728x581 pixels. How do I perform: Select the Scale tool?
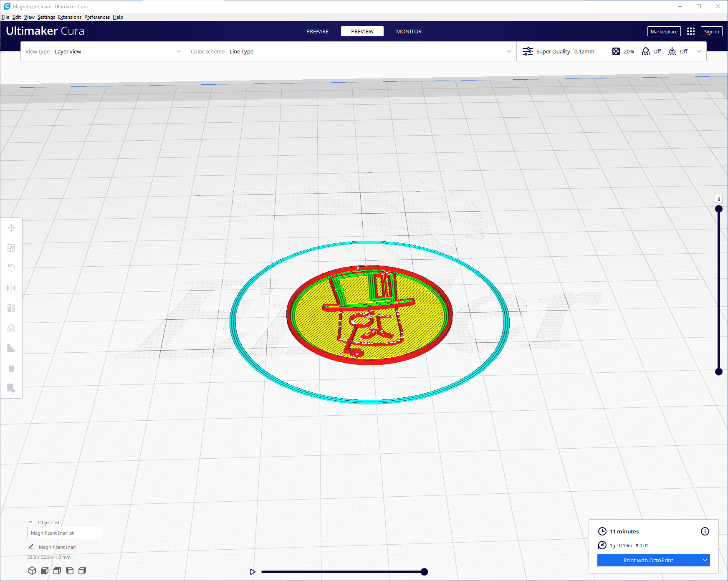click(x=11, y=248)
